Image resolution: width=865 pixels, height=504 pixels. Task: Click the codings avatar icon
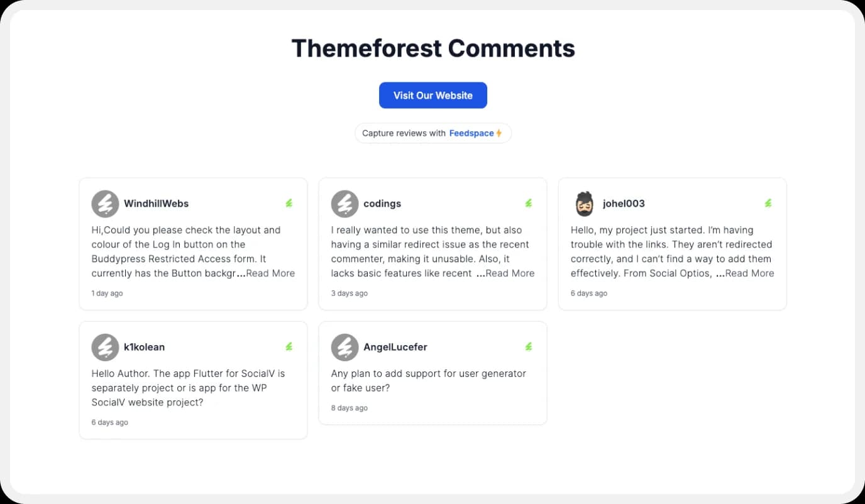[344, 203]
